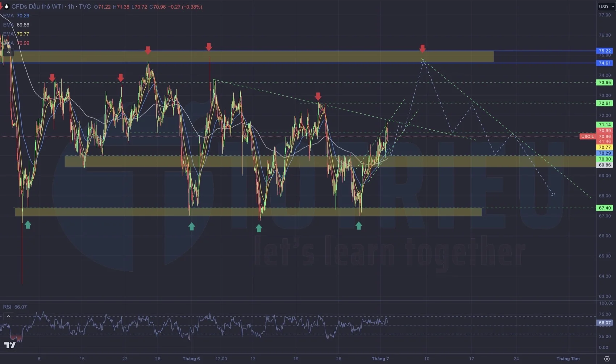Click the 72.61 green price axis label
The image size is (616, 364).
coord(605,103)
